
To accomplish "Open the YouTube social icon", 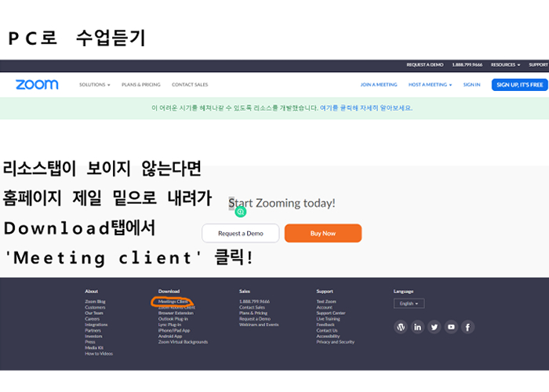I will pyautogui.click(x=451, y=327).
